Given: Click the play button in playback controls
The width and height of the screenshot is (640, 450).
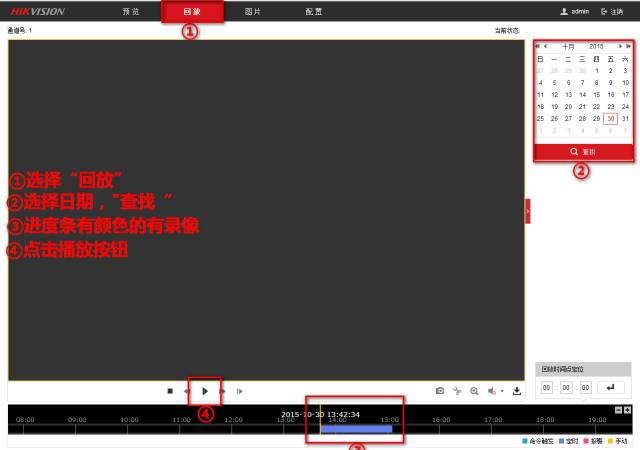Looking at the screenshot, I should click(x=205, y=391).
